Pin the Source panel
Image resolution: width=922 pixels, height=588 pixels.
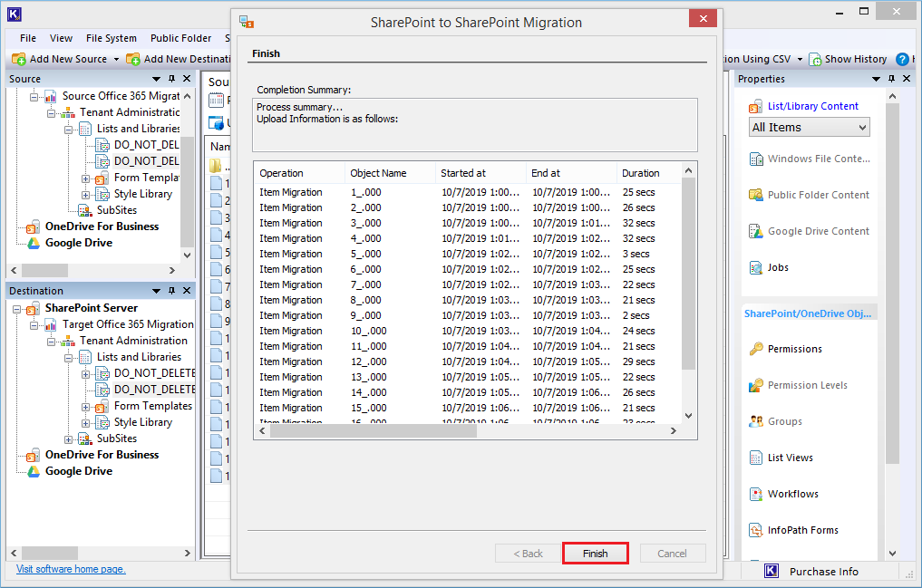(x=171, y=79)
